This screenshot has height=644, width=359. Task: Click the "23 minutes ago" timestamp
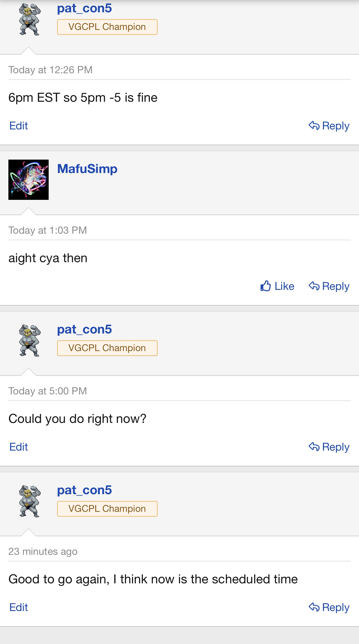coord(43,551)
